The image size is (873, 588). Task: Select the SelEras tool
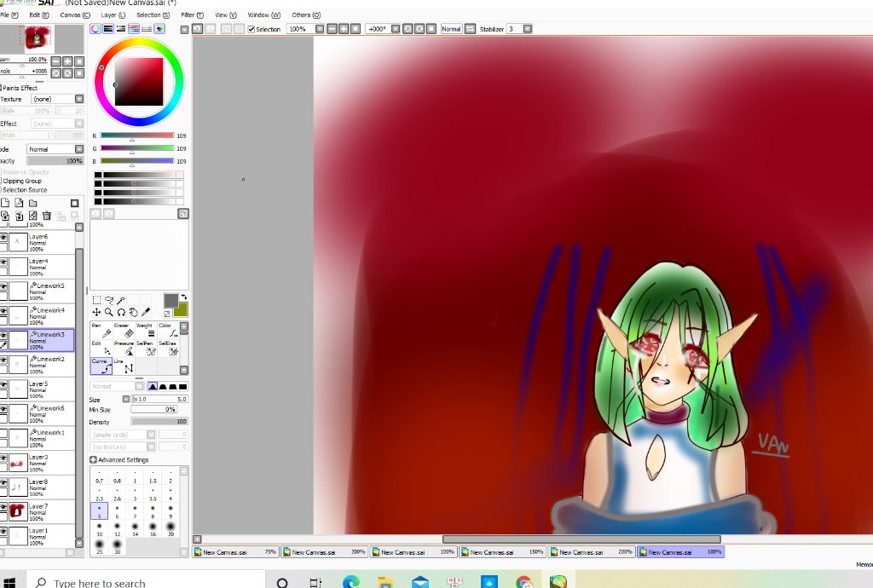point(168,348)
